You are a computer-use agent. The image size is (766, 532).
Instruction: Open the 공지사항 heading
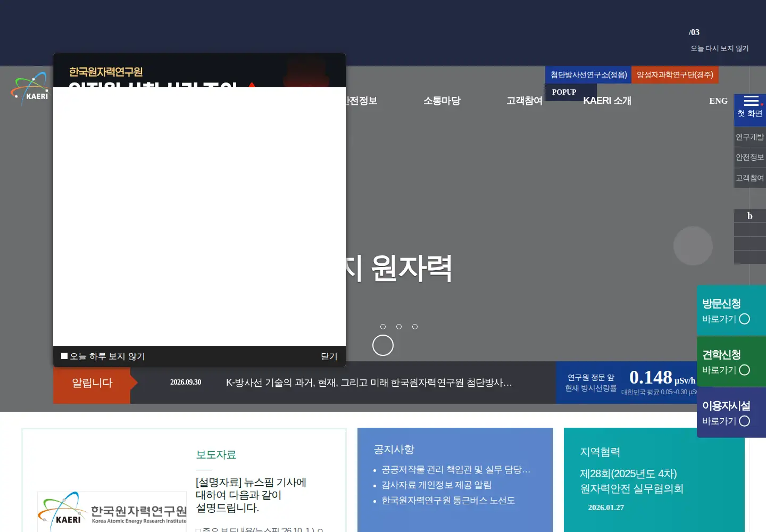[x=394, y=449]
